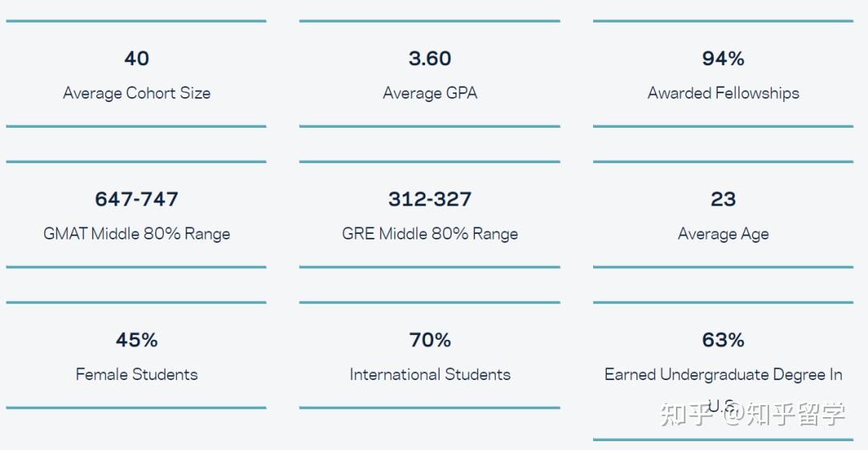Click the 312-327 GRE score range
Screen dimensions: 868x450
[430, 199]
